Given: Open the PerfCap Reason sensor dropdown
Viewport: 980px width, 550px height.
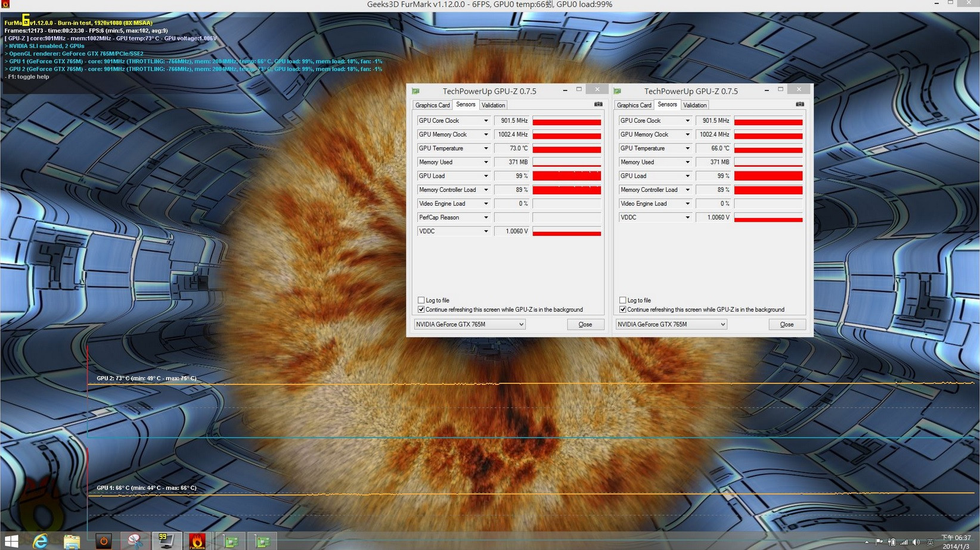Looking at the screenshot, I should [486, 217].
